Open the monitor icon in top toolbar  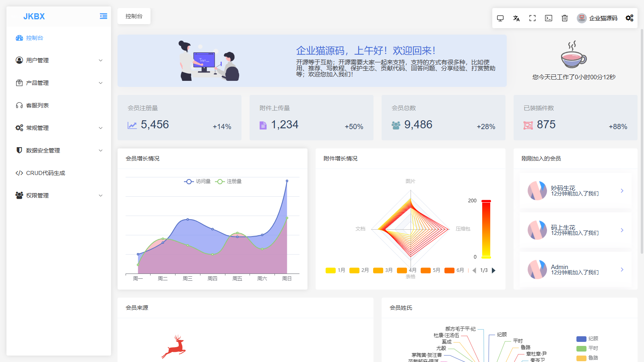[500, 18]
